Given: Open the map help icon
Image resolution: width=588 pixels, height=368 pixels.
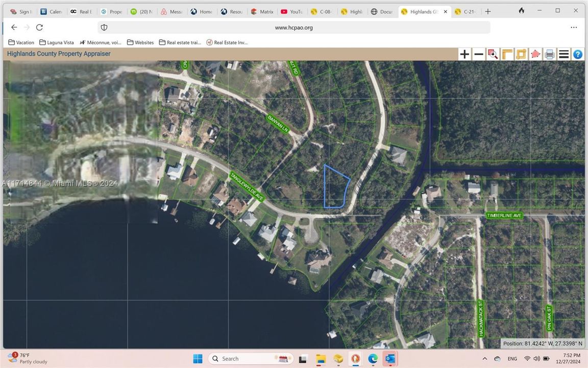Looking at the screenshot, I should click(577, 54).
